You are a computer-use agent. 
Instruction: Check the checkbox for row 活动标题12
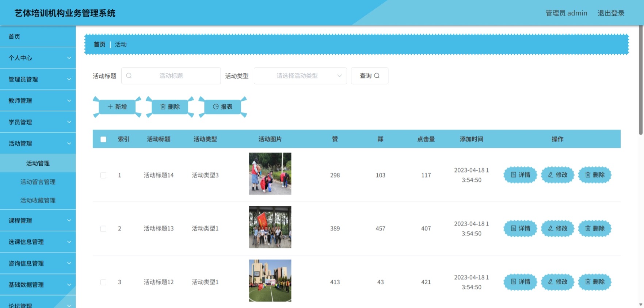pyautogui.click(x=103, y=282)
